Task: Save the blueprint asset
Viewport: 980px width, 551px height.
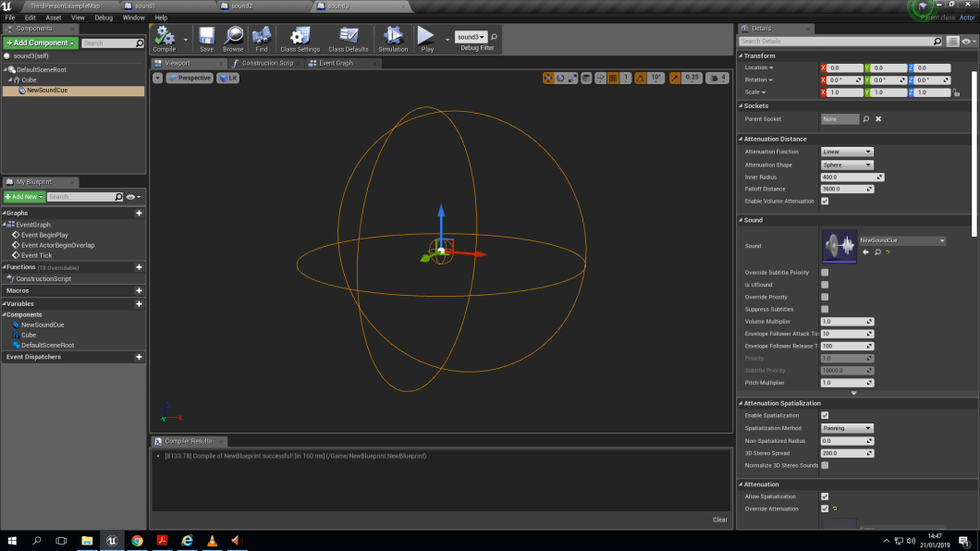Action: (206, 39)
